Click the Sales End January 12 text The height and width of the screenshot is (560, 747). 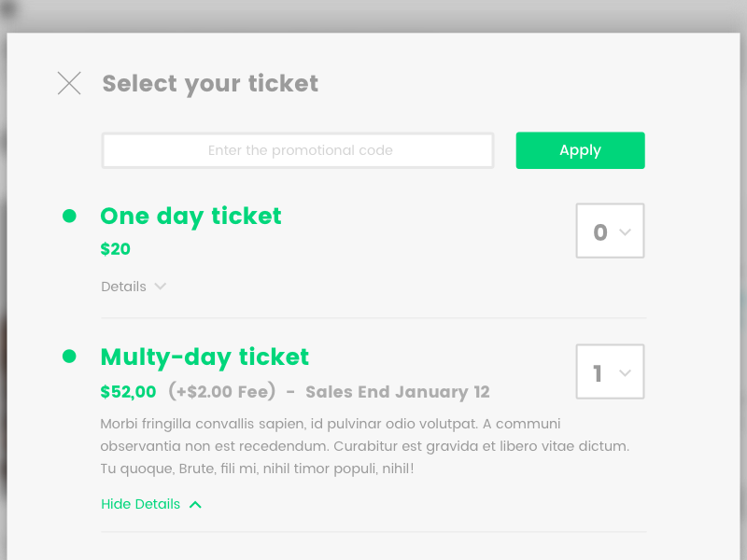pos(397,392)
